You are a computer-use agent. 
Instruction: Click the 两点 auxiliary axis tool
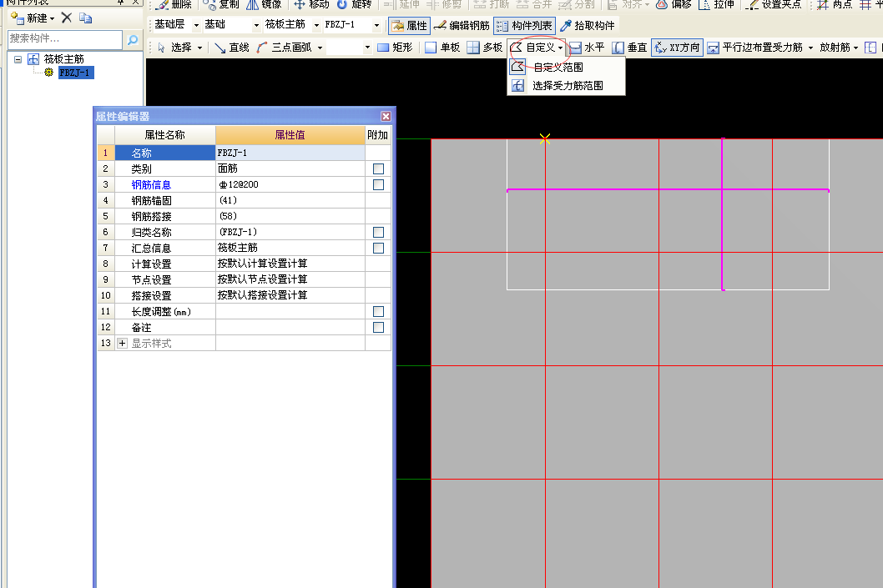tap(835, 4)
